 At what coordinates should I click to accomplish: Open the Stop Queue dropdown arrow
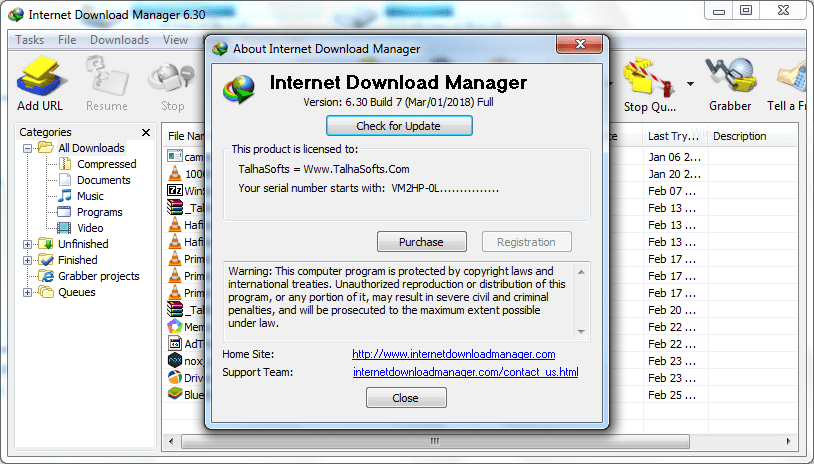pyautogui.click(x=690, y=84)
